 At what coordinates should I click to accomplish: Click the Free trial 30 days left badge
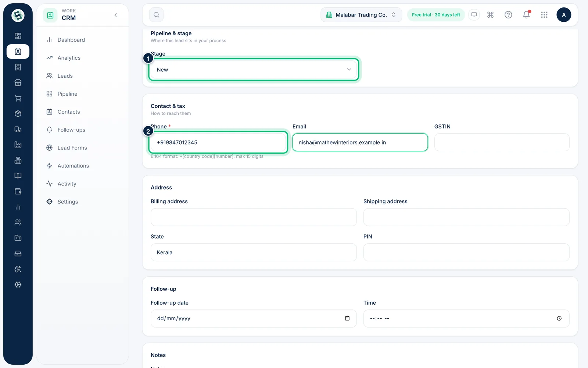pyautogui.click(x=436, y=15)
